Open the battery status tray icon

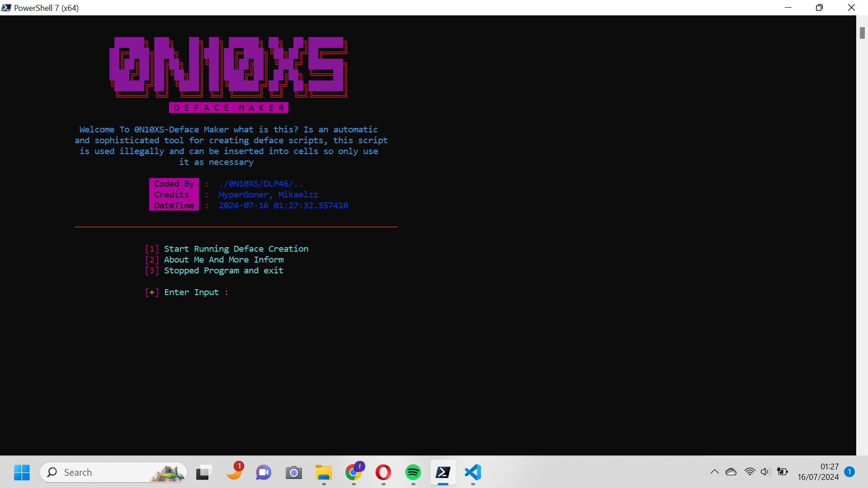(783, 472)
